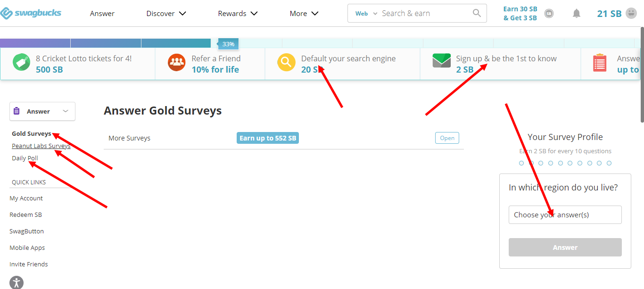The width and height of the screenshot is (644, 289).
Task: Click the search magnifier icon
Action: [477, 13]
